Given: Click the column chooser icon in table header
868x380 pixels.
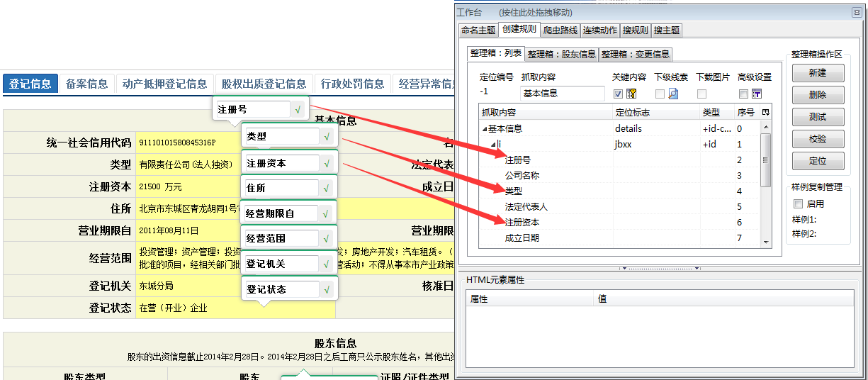Looking at the screenshot, I should (765, 112).
